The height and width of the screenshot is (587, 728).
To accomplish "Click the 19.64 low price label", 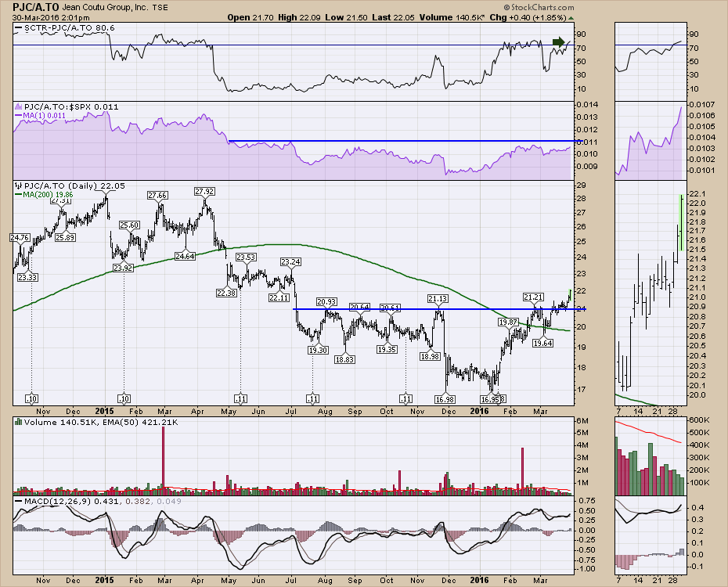I will (542, 343).
